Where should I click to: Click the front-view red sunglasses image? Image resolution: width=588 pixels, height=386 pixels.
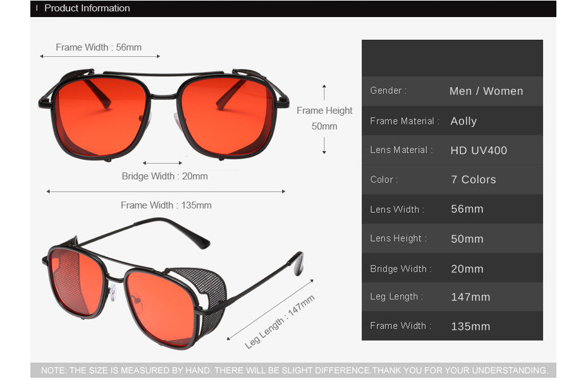coord(163,114)
